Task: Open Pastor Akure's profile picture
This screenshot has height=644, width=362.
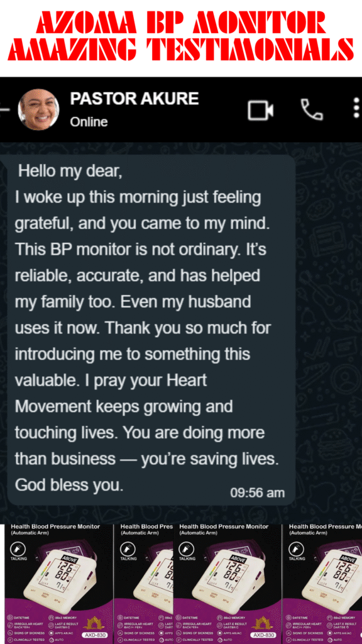Action: point(38,110)
